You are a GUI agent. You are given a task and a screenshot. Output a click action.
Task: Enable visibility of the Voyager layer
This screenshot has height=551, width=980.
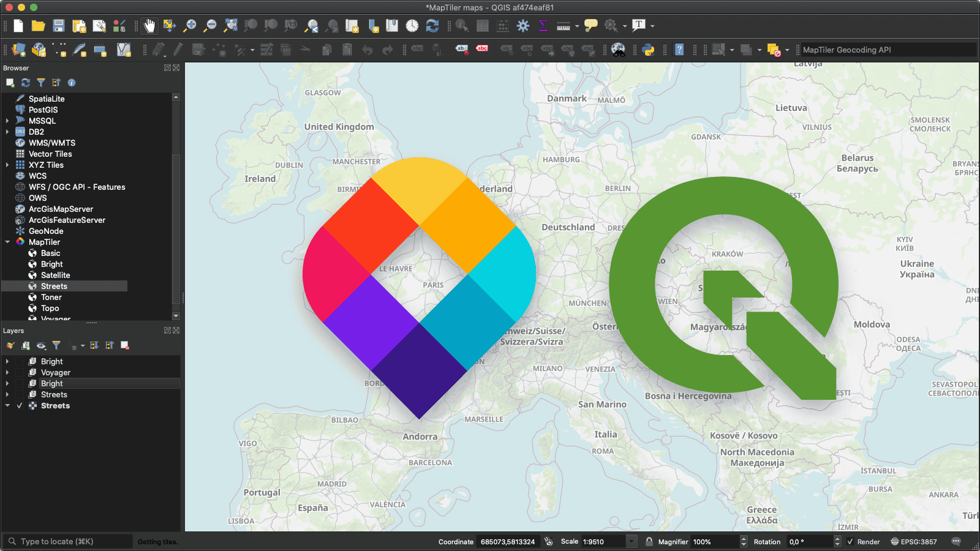(20, 372)
